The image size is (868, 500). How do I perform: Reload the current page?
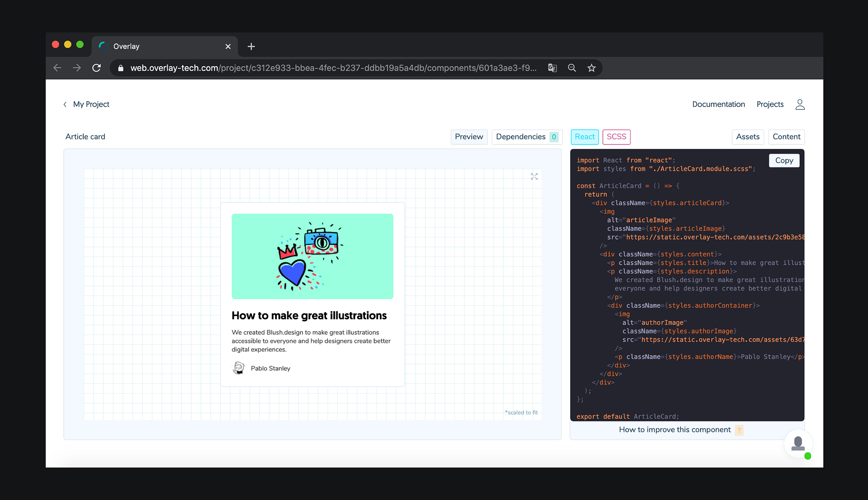(97, 68)
